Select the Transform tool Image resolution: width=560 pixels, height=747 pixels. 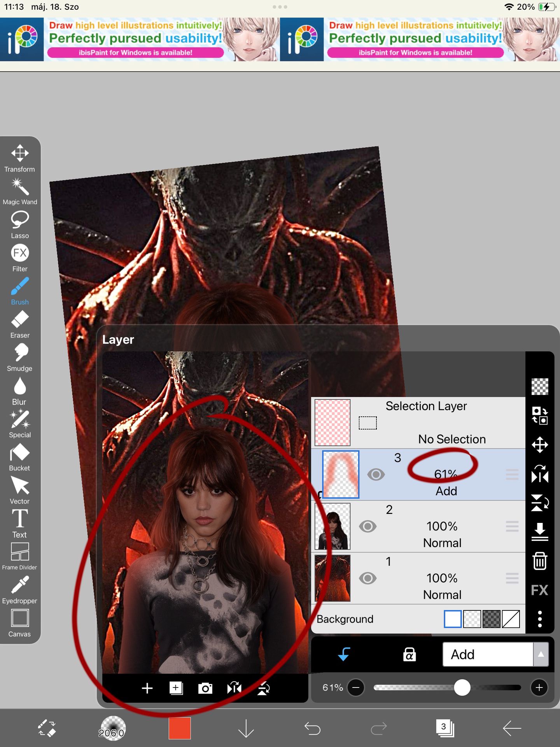pyautogui.click(x=20, y=158)
